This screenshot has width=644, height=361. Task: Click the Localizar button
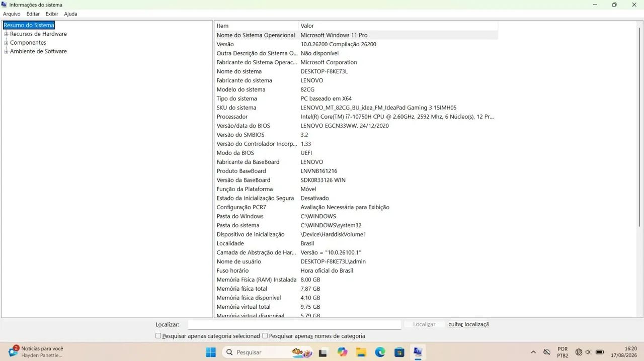coord(424,324)
